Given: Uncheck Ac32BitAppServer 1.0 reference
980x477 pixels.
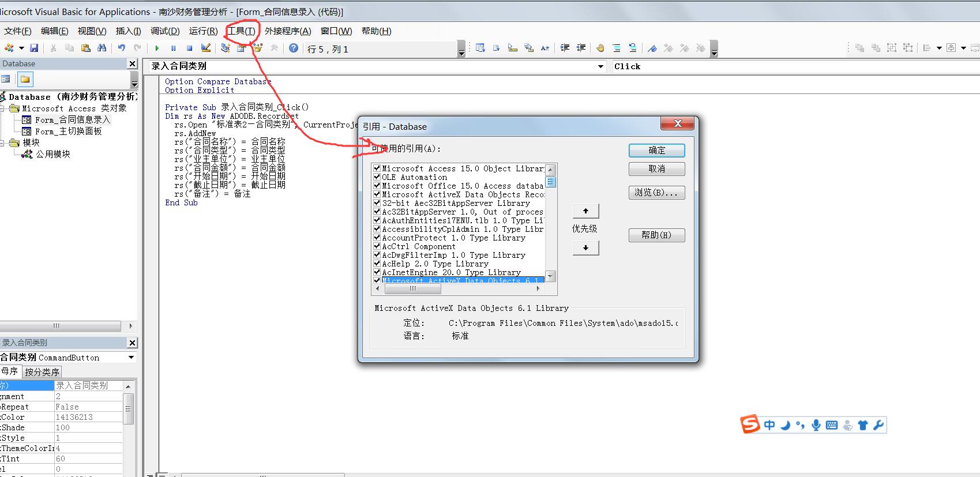Looking at the screenshot, I should coord(377,212).
